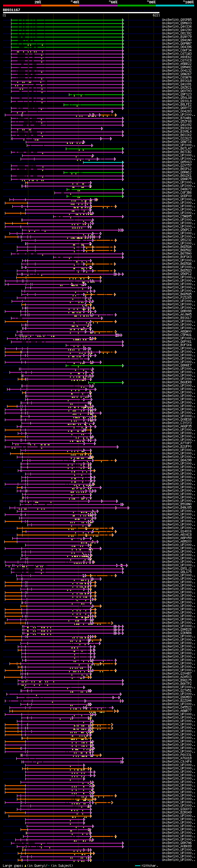Select hit label UniRef100_Q41092

[177, 125]
